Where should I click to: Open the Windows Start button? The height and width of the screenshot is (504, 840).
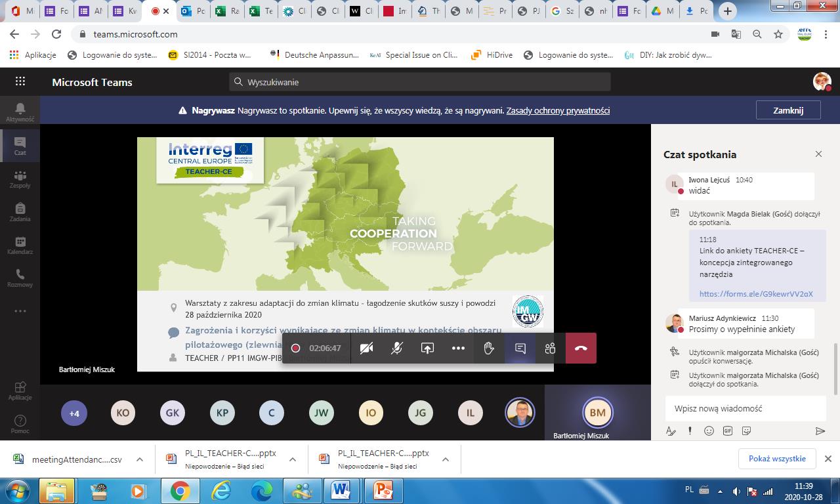point(17,491)
